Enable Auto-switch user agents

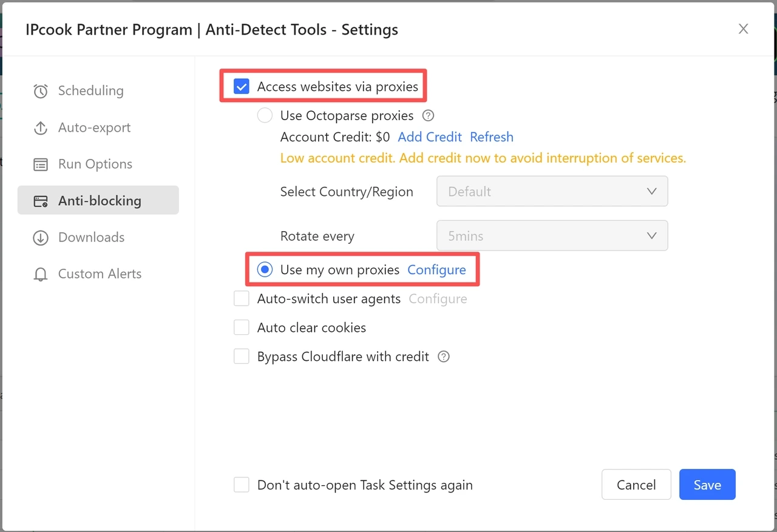coord(242,298)
